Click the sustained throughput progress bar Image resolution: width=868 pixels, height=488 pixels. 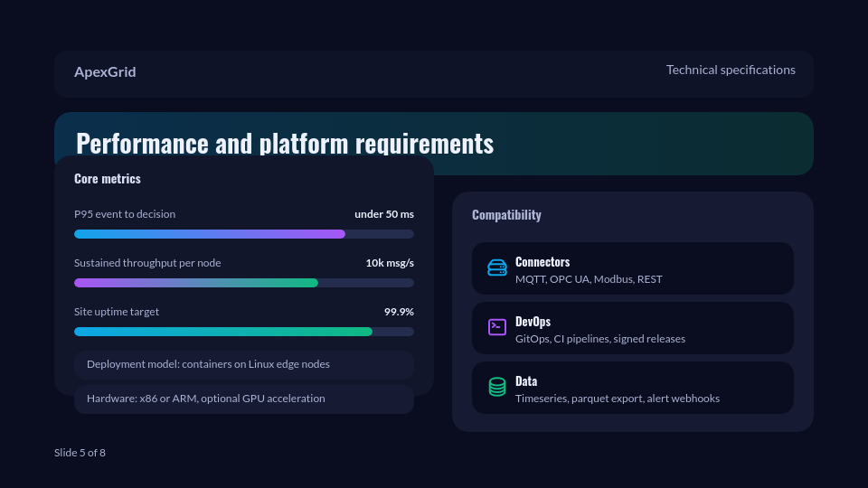click(x=244, y=283)
